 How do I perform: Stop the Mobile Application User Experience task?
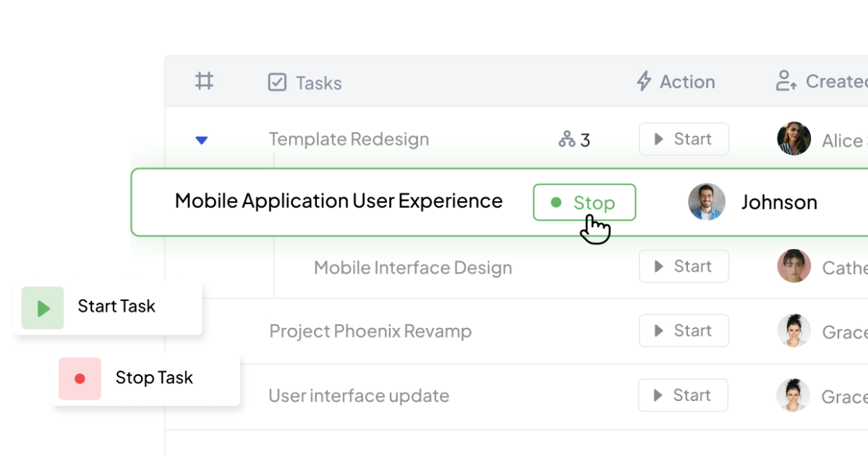(x=584, y=203)
